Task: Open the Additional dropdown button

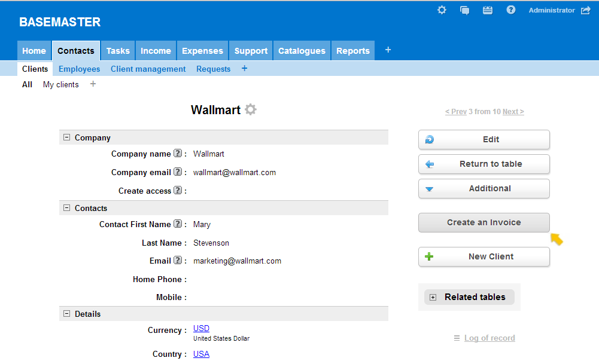Action: click(484, 188)
